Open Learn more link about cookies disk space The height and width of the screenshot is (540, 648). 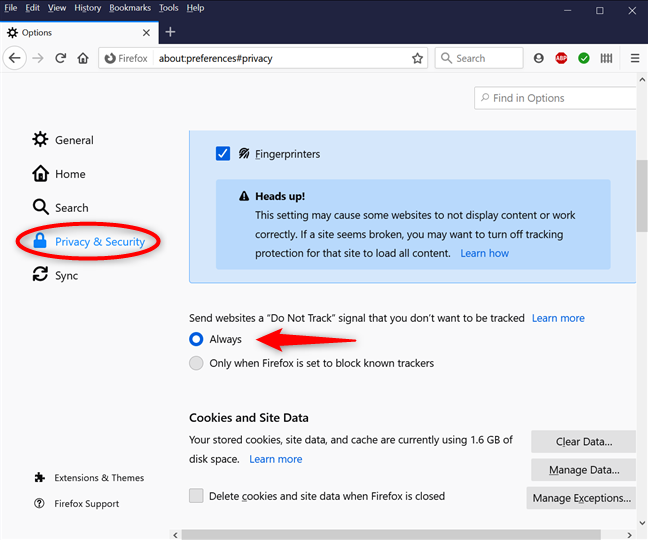coord(276,459)
